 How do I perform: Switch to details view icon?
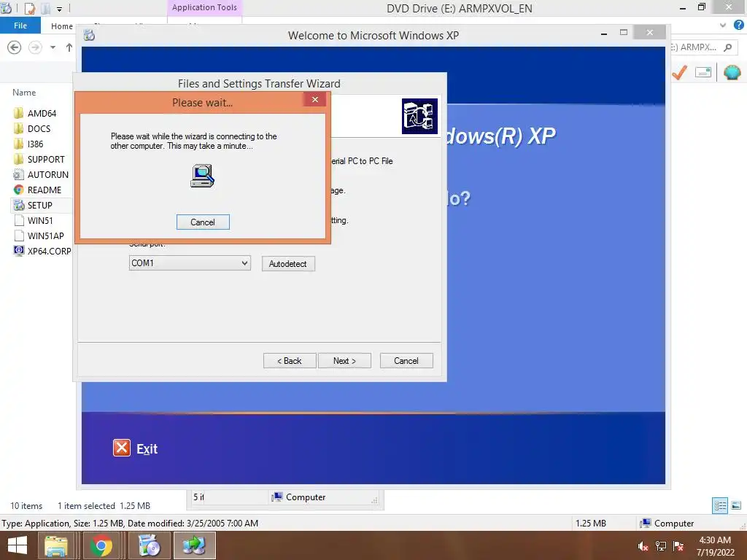720,505
